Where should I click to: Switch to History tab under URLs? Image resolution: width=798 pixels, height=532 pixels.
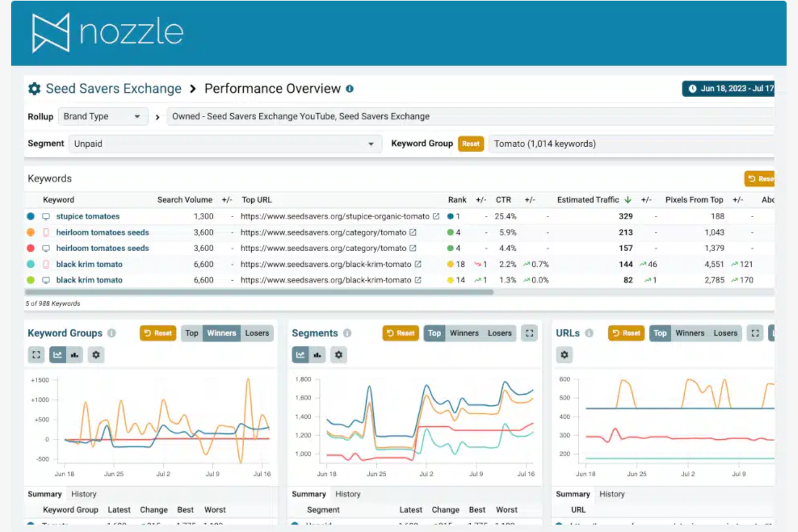pyautogui.click(x=612, y=494)
